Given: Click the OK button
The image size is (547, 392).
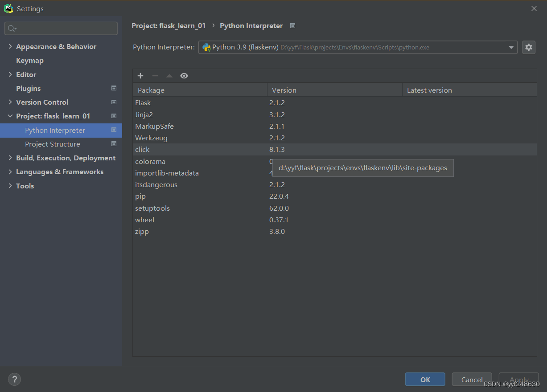Looking at the screenshot, I should 425,380.
